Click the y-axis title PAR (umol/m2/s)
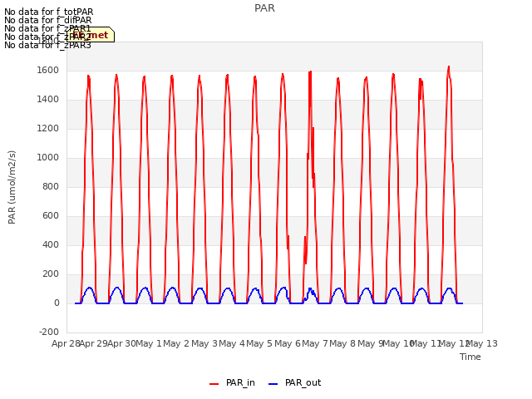The width and height of the screenshot is (532, 399). 12,187
